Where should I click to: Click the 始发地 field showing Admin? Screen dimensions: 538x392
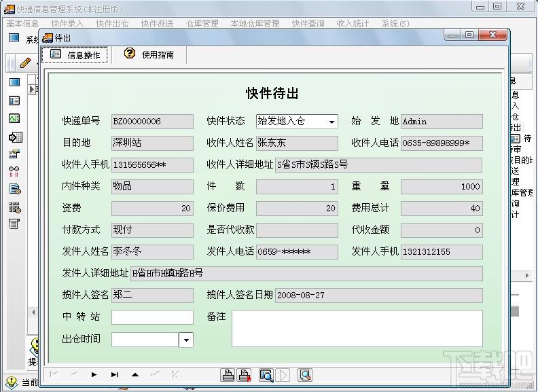pos(442,122)
